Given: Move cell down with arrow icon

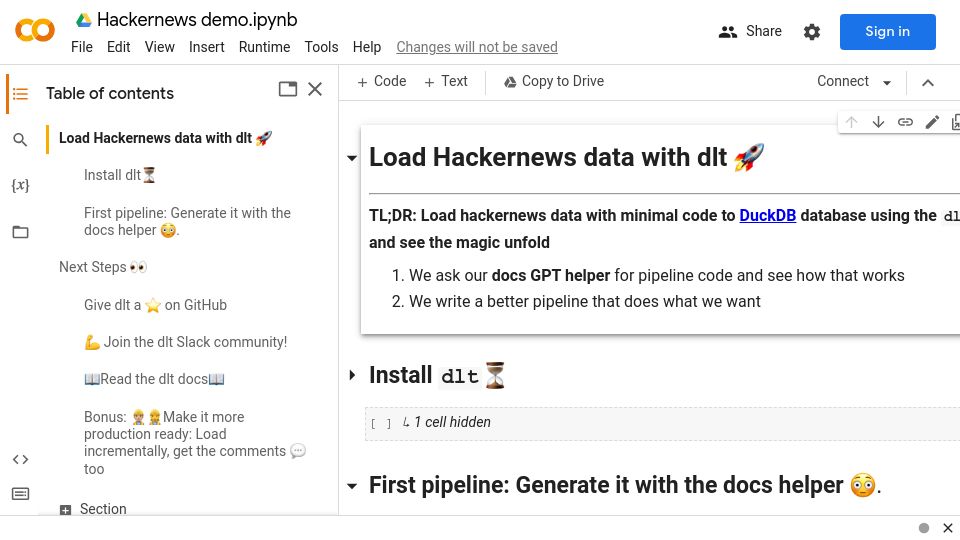Looking at the screenshot, I should (878, 122).
